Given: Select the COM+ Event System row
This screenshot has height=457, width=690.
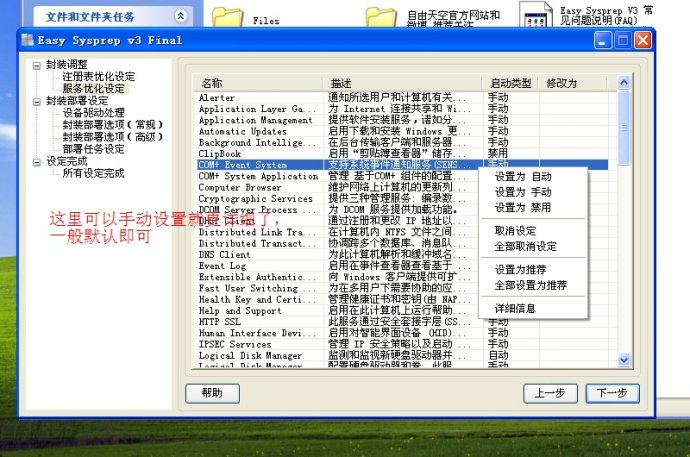Looking at the screenshot, I should coord(401,165).
